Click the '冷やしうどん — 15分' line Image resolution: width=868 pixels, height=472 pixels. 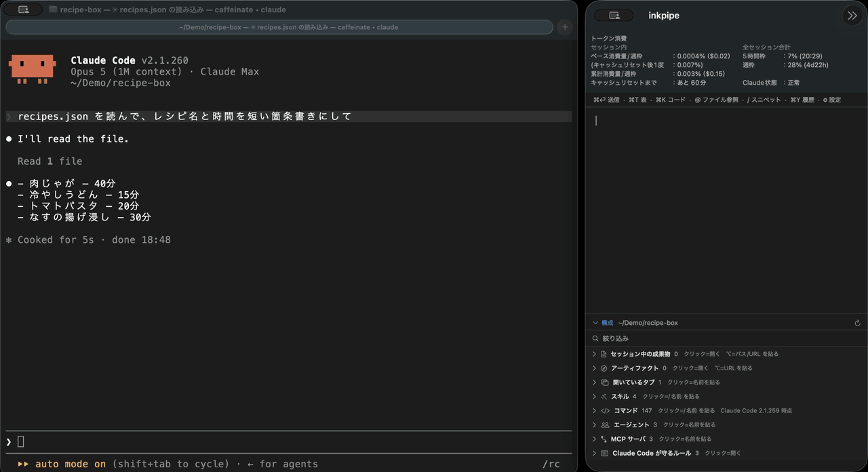[78, 195]
